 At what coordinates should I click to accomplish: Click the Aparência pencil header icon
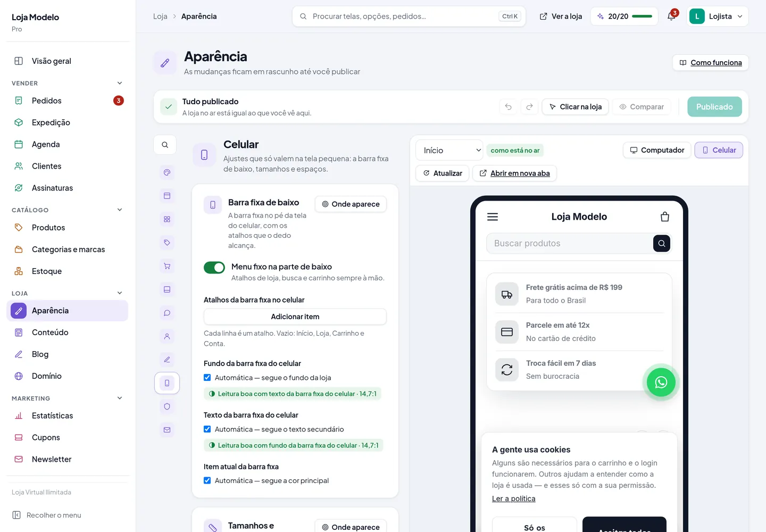point(165,63)
